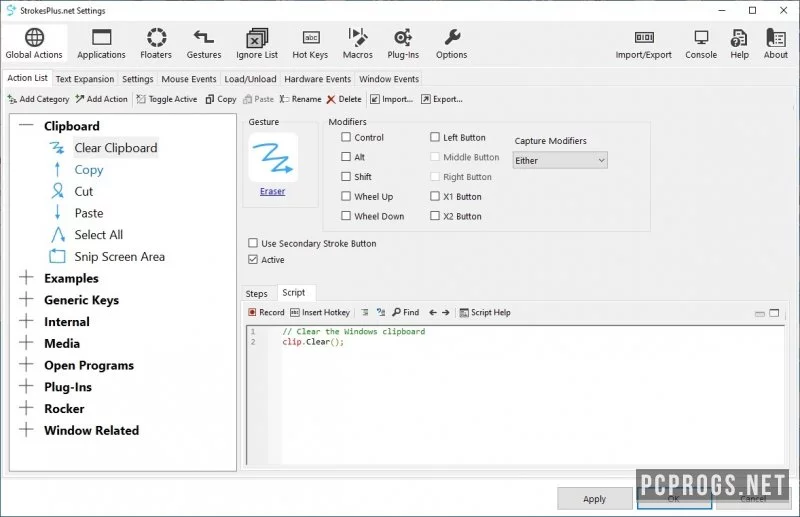This screenshot has width=800, height=517.
Task: Open the Global Actions section
Action: click(34, 44)
